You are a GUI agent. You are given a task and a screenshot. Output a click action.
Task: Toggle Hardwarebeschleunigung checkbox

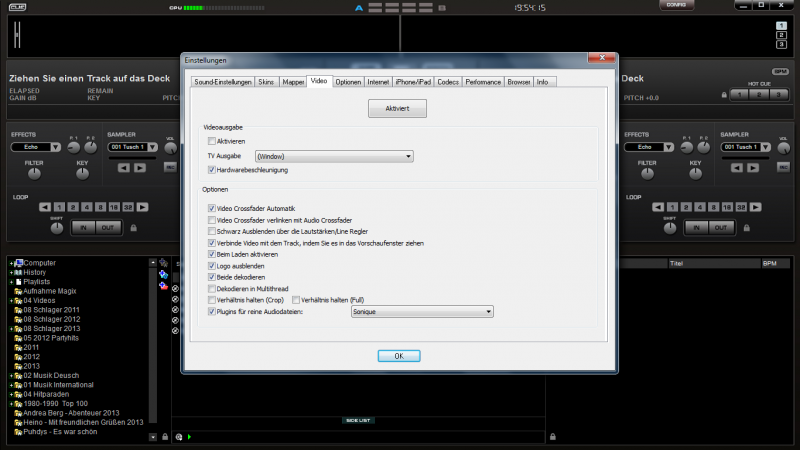tap(212, 170)
